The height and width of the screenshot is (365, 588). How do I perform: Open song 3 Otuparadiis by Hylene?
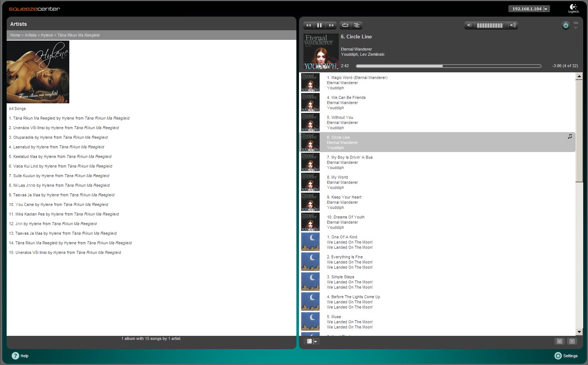23,138
